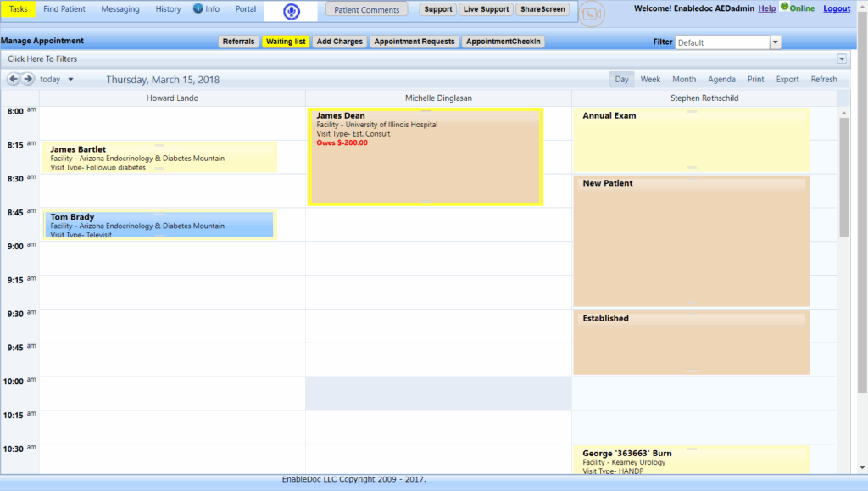The height and width of the screenshot is (491, 868).
Task: Open the Print option for the calendar
Action: (755, 78)
